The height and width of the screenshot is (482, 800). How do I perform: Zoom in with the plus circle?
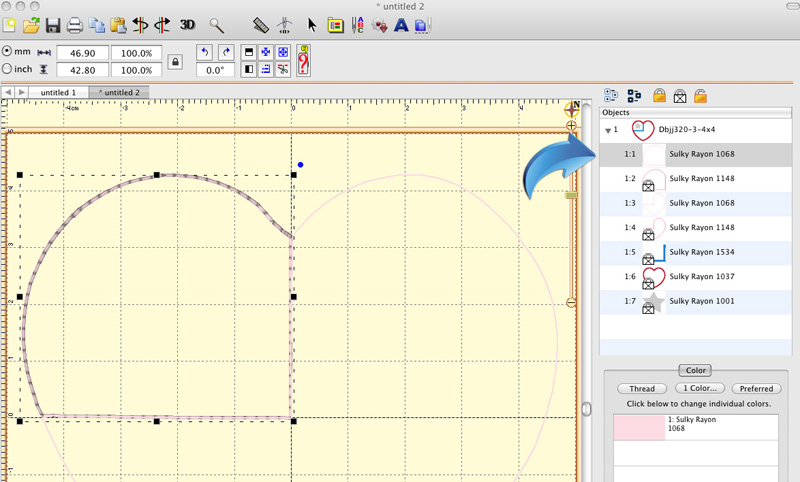click(571, 125)
